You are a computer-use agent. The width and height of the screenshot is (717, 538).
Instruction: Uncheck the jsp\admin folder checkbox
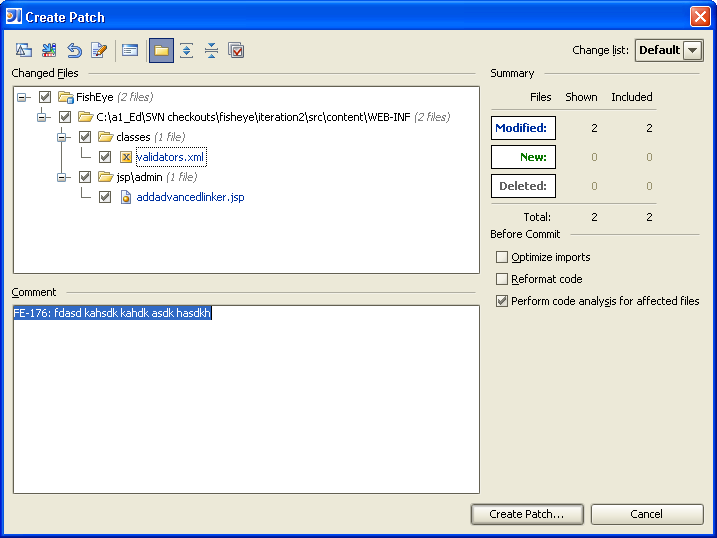point(85,177)
